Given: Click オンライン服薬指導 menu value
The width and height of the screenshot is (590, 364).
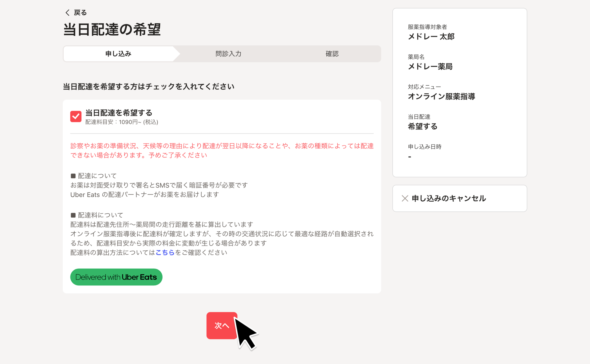Looking at the screenshot, I should [441, 96].
